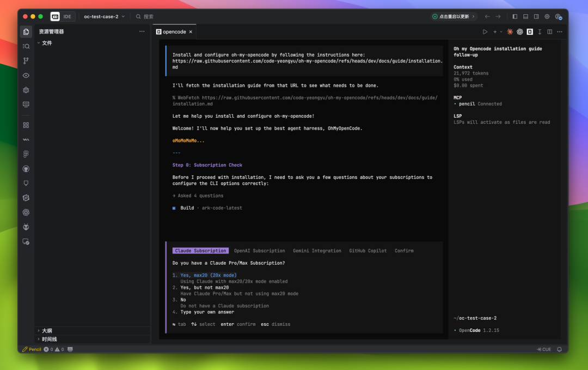Toggle the right secondary sidebar

tap(536, 16)
